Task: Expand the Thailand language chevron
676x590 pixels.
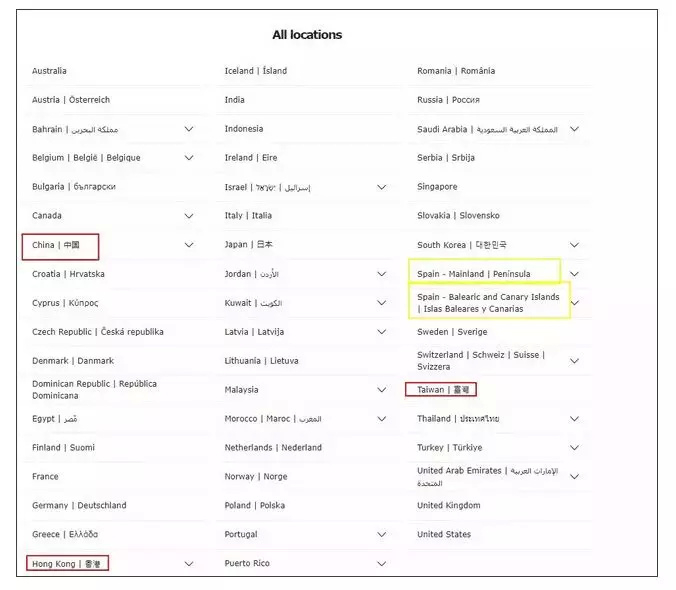Action: point(574,418)
